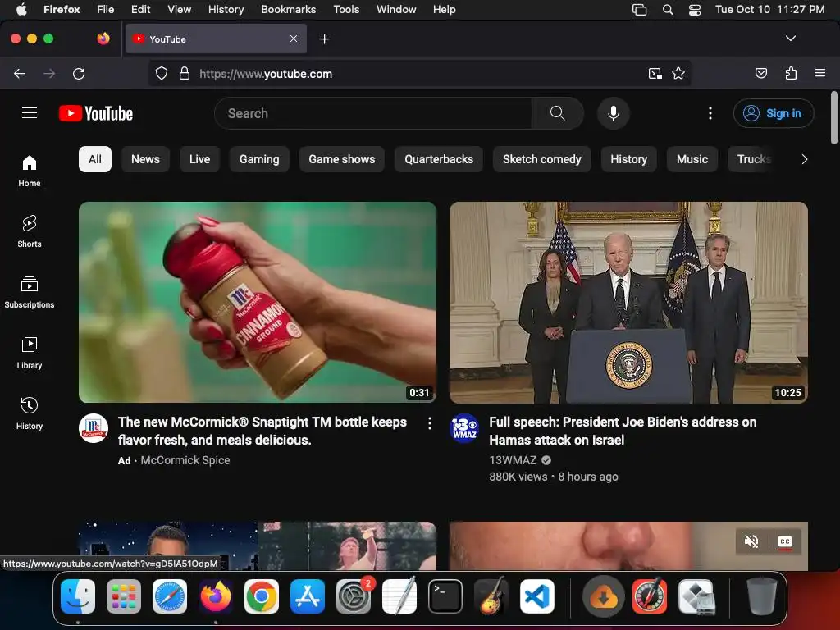Expand Firefox list all tabs chevron
The height and width of the screenshot is (630, 840).
coord(790,39)
